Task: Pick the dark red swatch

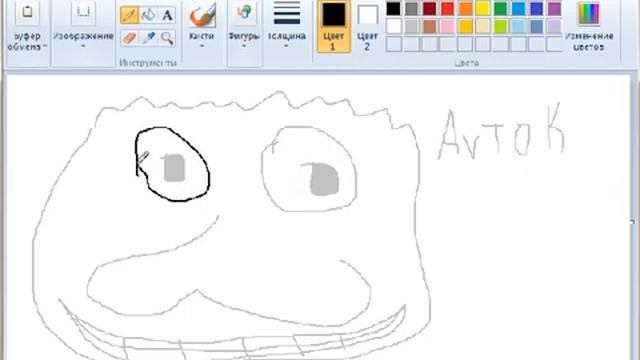Action: tap(429, 9)
